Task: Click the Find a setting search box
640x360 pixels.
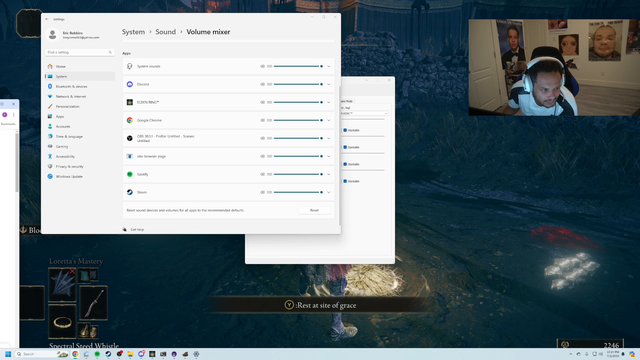Action: 80,52
